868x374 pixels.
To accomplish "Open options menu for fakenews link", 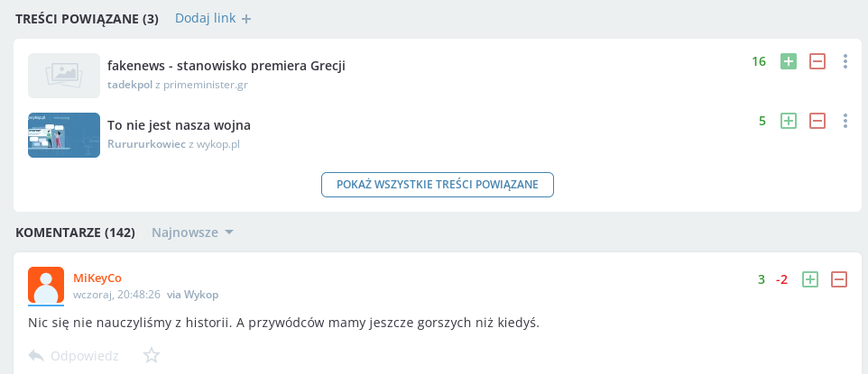I will tap(845, 61).
